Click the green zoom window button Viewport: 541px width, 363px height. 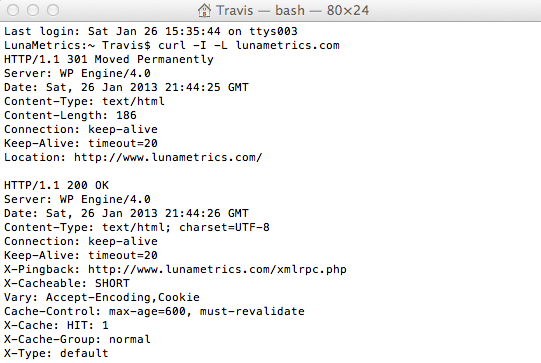(53, 10)
